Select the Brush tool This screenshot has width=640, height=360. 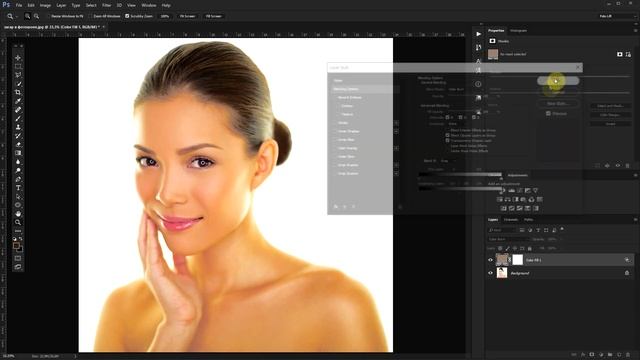coord(18,118)
